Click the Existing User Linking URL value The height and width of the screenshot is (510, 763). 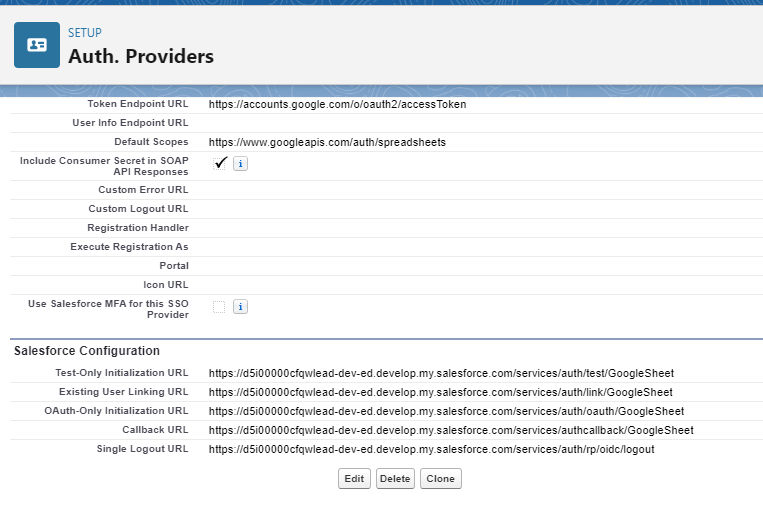point(441,392)
